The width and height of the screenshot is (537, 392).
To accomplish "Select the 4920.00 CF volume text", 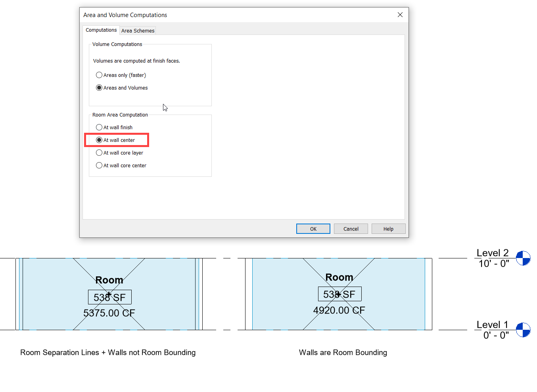I will click(339, 310).
